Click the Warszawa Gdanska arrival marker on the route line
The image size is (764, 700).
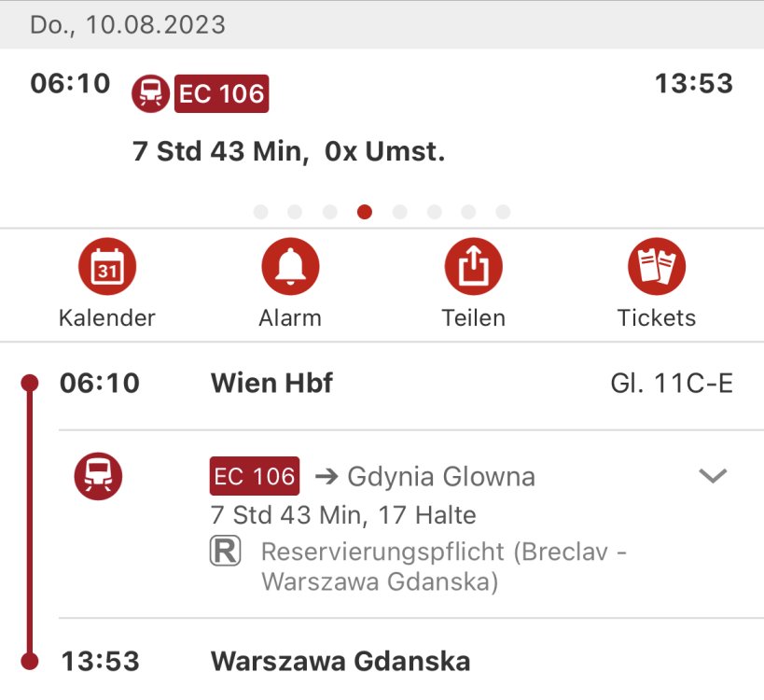tap(30, 662)
